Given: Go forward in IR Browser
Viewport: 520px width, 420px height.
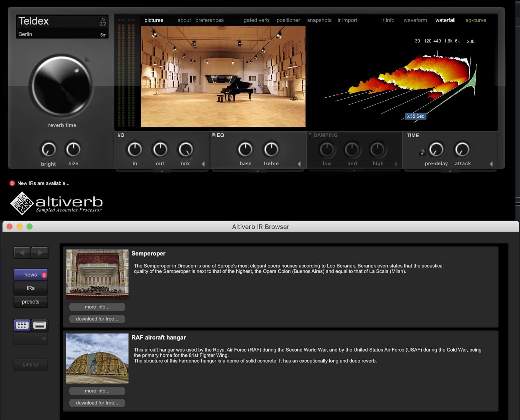Looking at the screenshot, I should (40, 252).
